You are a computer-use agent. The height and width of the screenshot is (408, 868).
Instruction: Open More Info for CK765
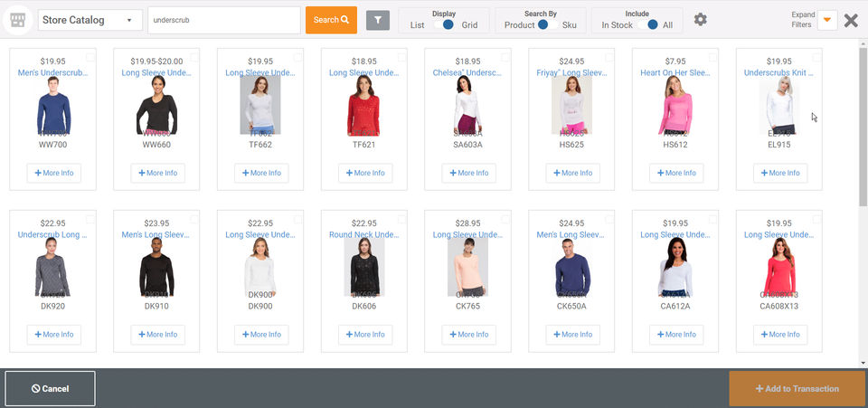469,335
